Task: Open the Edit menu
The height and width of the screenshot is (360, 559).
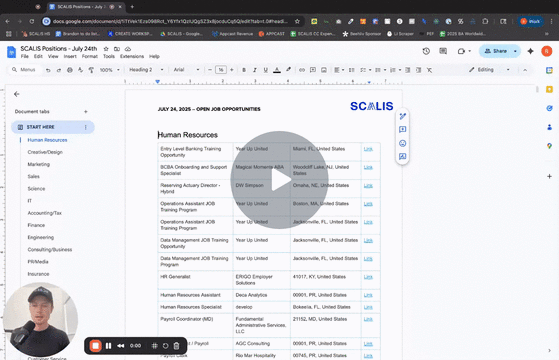Action: tap(38, 56)
